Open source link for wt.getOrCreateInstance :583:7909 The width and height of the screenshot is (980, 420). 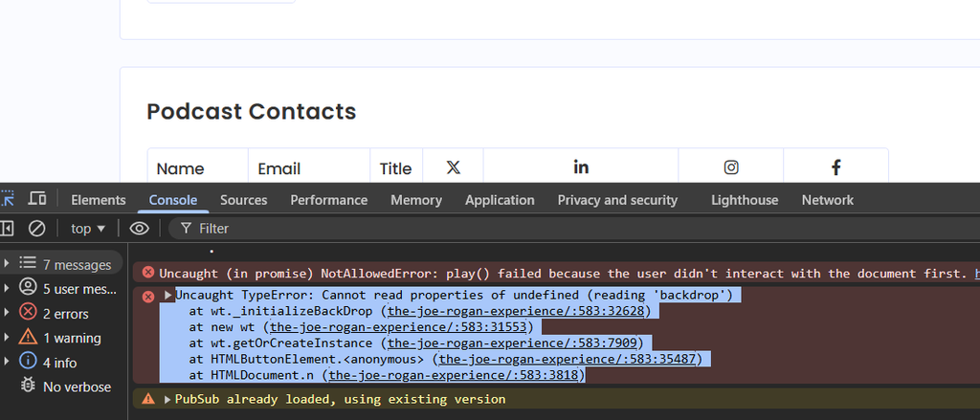pyautogui.click(x=512, y=343)
